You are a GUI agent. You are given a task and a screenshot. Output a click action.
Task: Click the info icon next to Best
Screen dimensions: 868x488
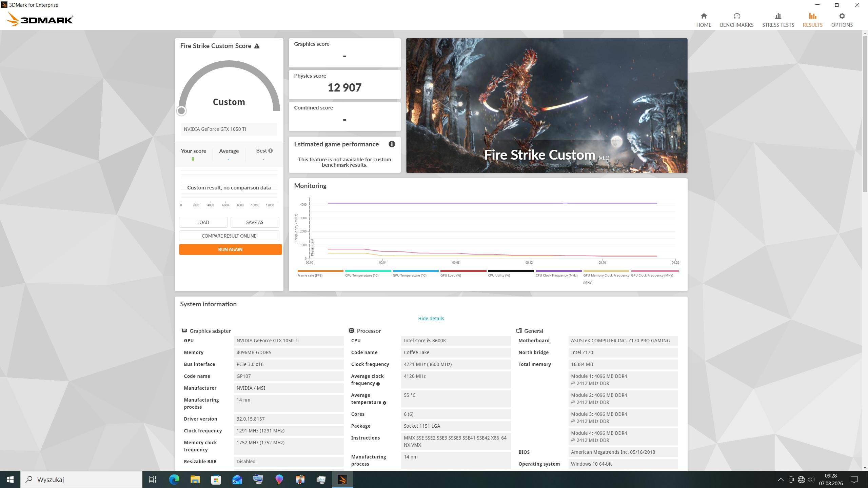point(270,151)
